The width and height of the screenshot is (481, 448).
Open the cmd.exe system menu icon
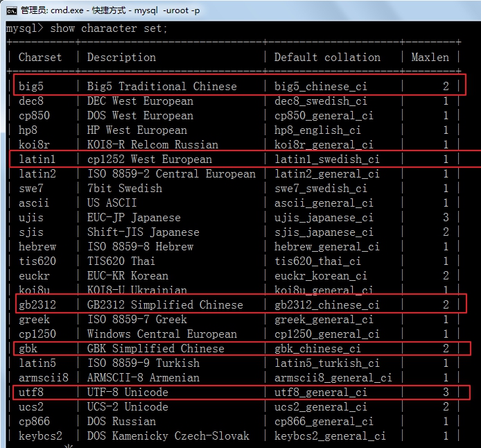click(10, 10)
